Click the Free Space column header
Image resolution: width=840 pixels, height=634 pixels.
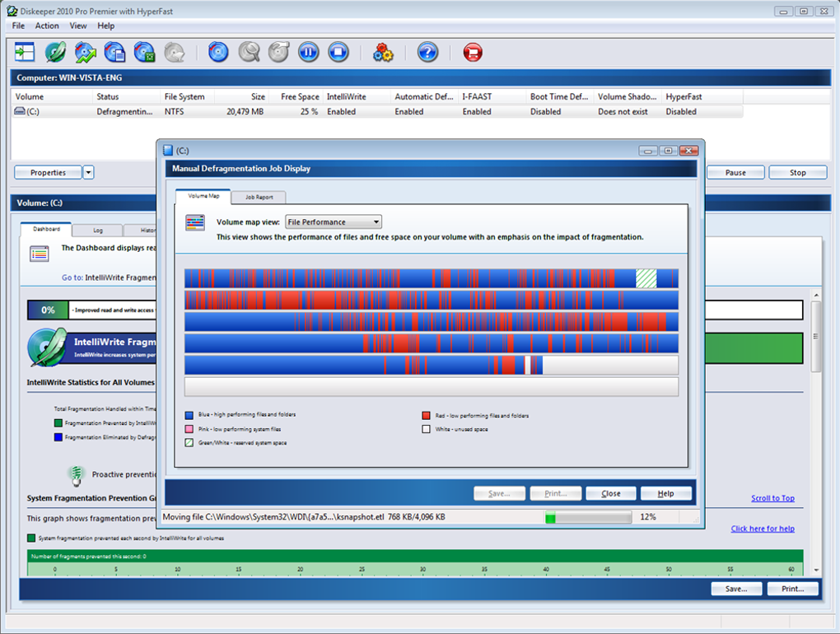pos(295,96)
